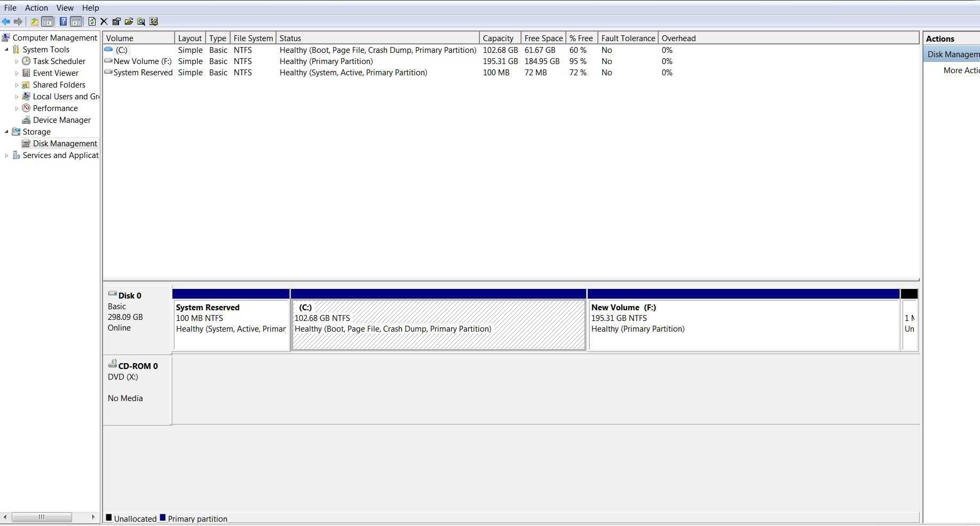Open the Action menu

point(36,8)
